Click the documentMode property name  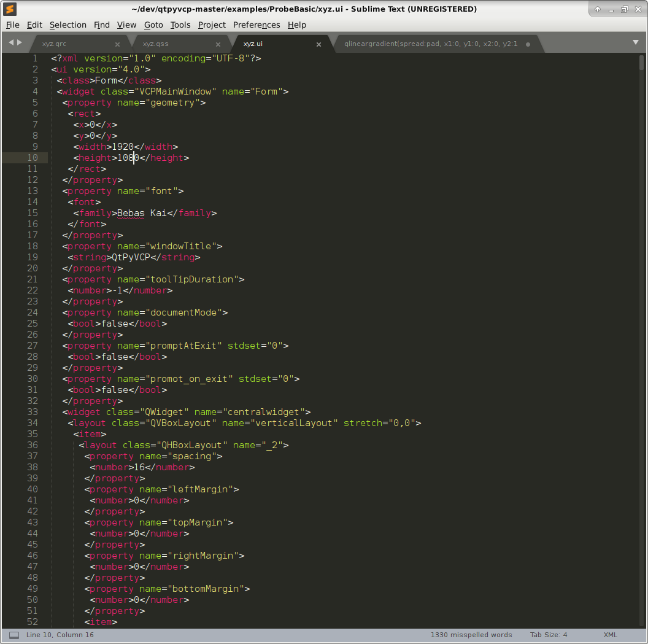coord(183,312)
